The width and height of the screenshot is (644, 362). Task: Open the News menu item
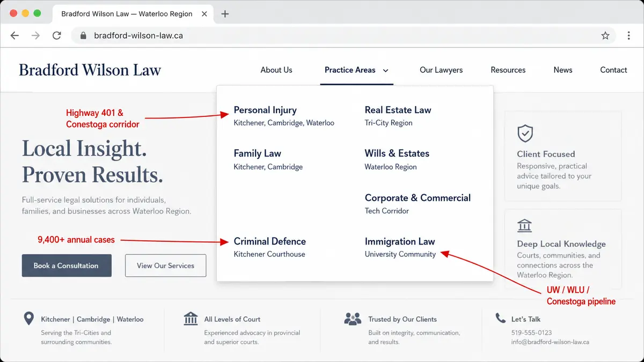click(563, 70)
